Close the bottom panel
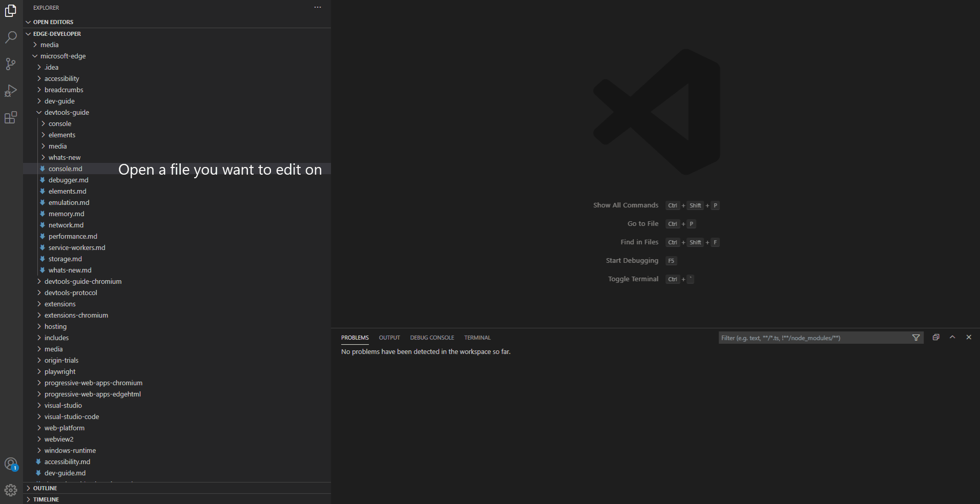 (969, 337)
